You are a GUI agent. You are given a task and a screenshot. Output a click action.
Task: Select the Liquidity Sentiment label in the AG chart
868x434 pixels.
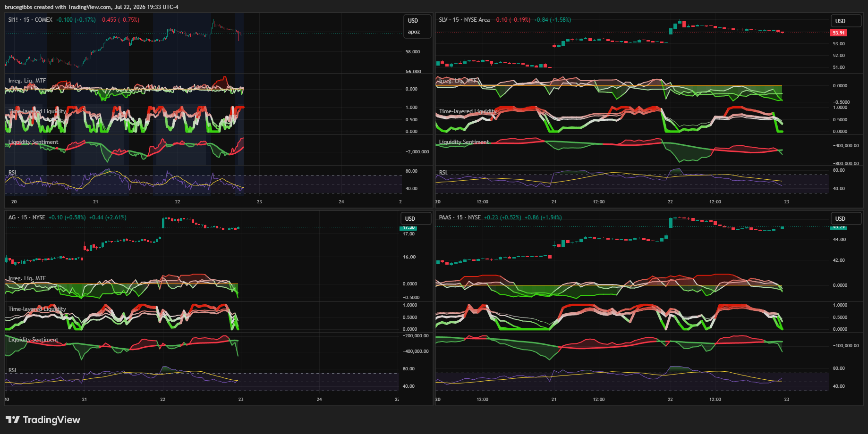tap(33, 340)
